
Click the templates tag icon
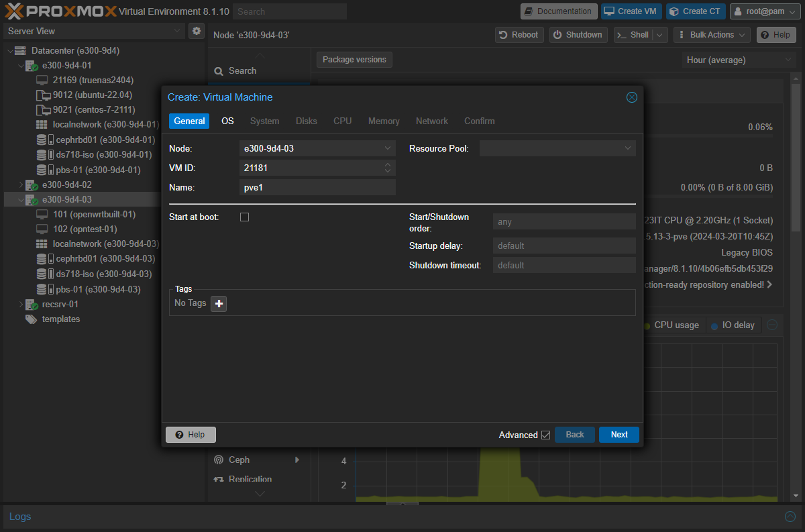tap(31, 319)
